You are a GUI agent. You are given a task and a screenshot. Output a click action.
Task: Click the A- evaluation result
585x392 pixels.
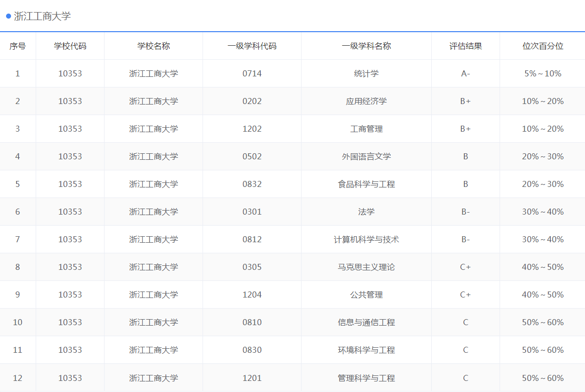point(465,73)
